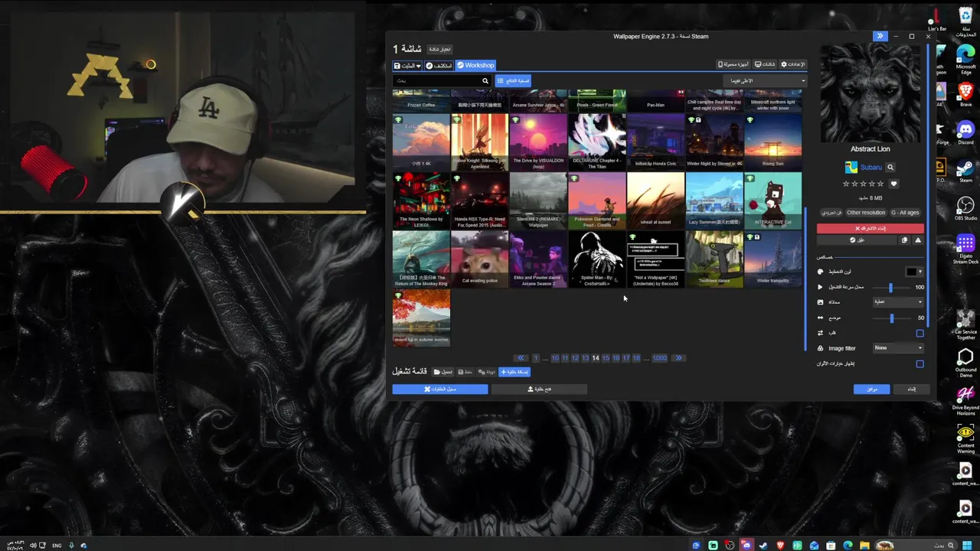The height and width of the screenshot is (551, 980).
Task: Select the Toothless dance wallpaper
Action: click(714, 259)
